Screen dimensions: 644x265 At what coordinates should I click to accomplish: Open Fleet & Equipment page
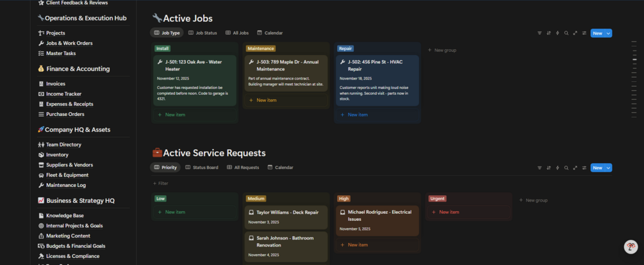tap(67, 175)
